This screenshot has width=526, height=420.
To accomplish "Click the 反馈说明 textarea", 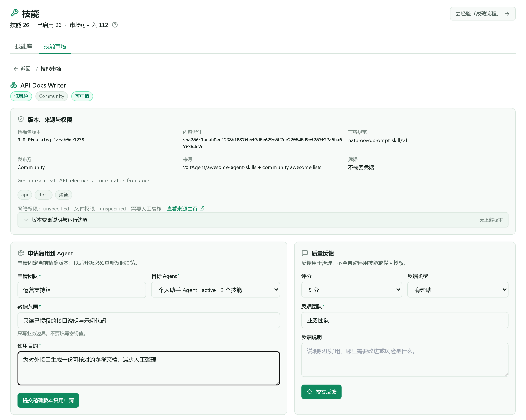I will 405,360.
